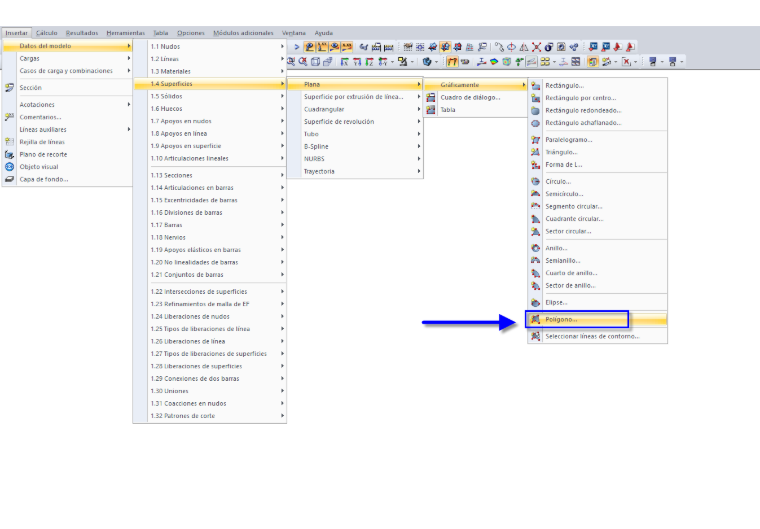Insert a Sección from Insertar menu
The height and width of the screenshot is (529, 760).
point(67,88)
